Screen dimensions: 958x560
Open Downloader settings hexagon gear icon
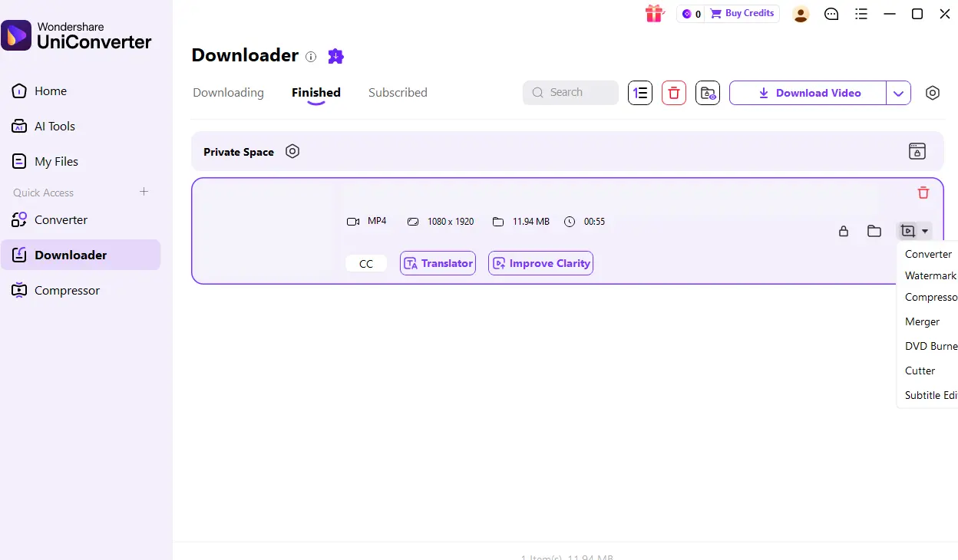click(933, 93)
